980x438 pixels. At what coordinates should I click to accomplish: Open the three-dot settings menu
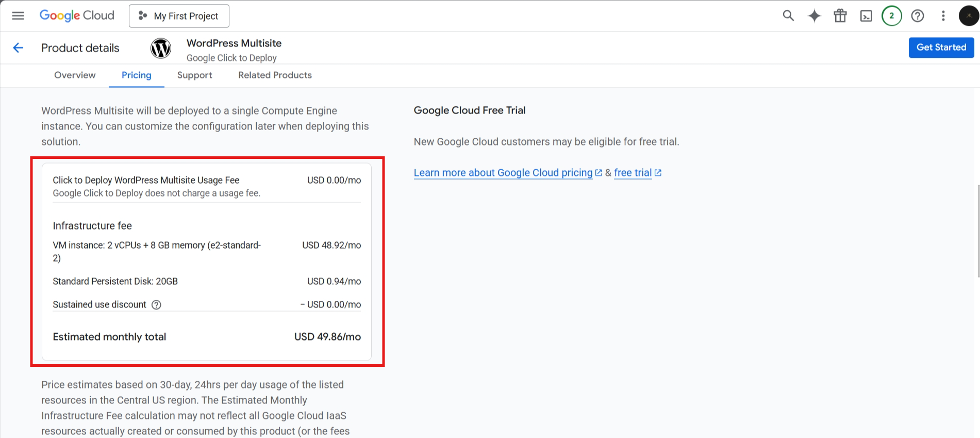pyautogui.click(x=943, y=15)
